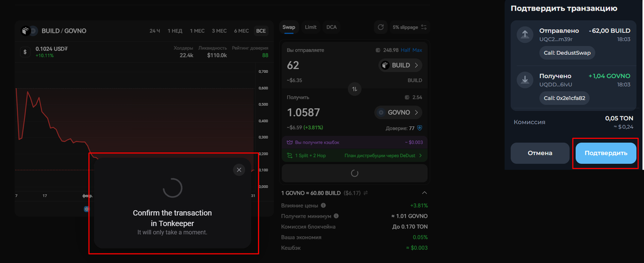Click the +1,04 GOVNO amount
644x263 pixels.
pyautogui.click(x=609, y=76)
